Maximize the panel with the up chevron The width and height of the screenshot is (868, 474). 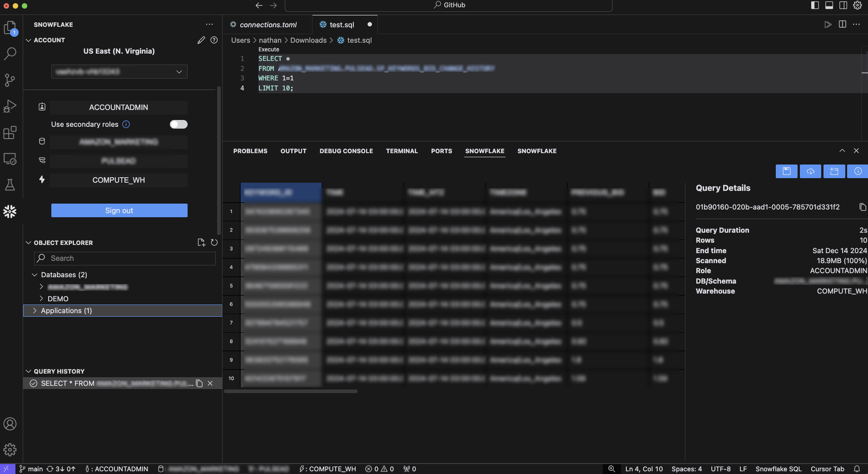tap(842, 151)
